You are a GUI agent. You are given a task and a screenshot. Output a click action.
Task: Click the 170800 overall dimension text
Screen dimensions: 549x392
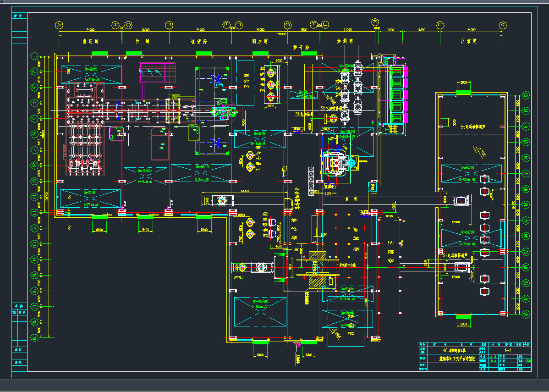281,34
